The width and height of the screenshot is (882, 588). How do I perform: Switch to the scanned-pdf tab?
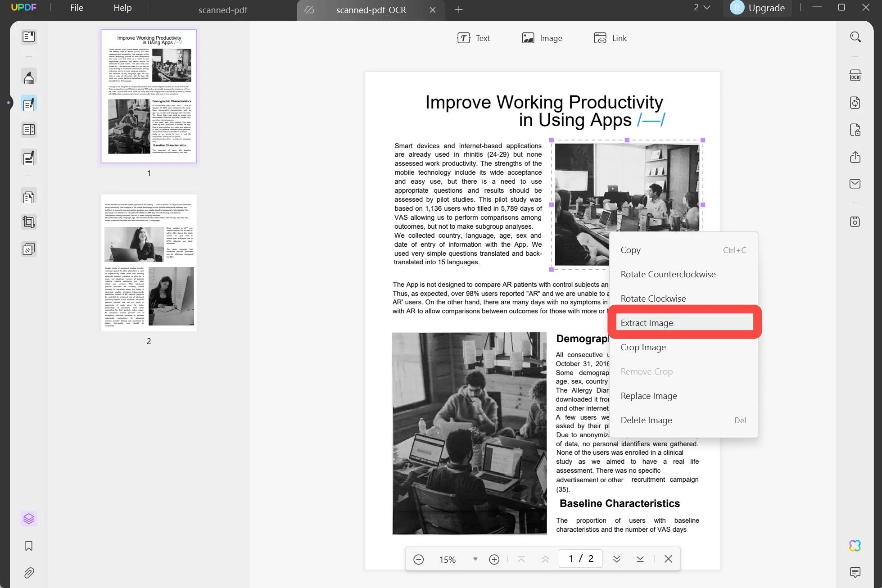tap(223, 10)
